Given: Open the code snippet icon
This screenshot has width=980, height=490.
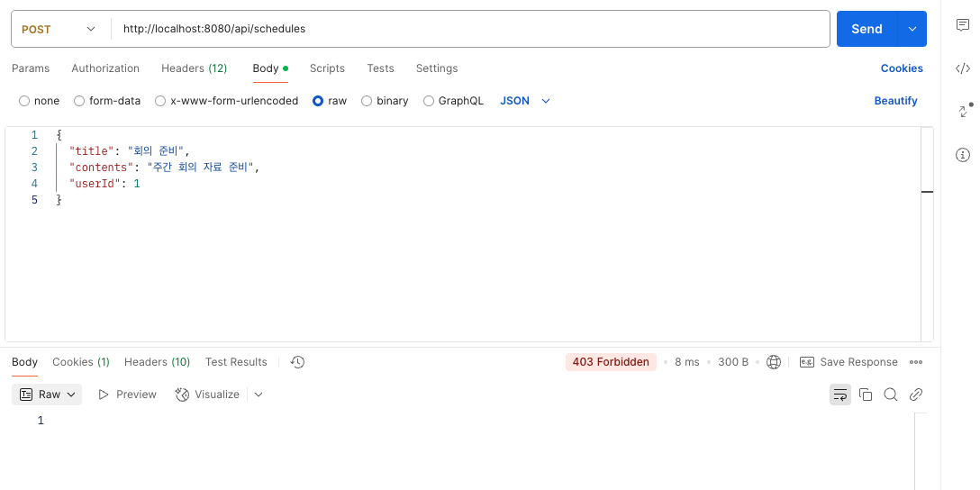Looking at the screenshot, I should [963, 68].
